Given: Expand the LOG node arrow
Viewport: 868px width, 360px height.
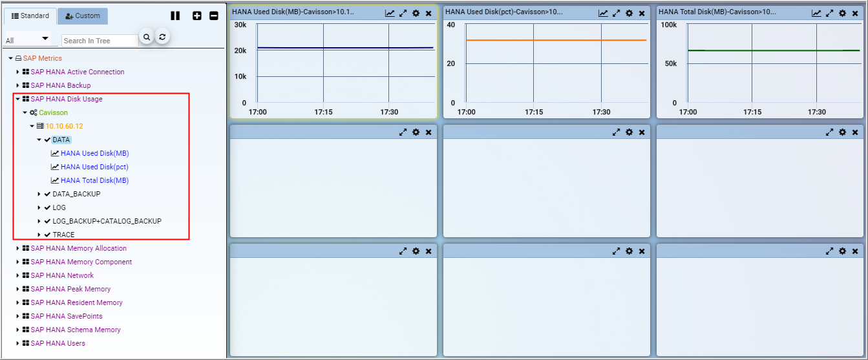Looking at the screenshot, I should [x=39, y=207].
